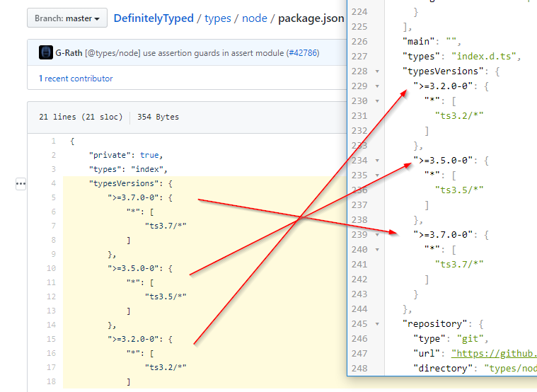Click "git" value in editor panel
The image size is (537, 392).
coord(470,338)
